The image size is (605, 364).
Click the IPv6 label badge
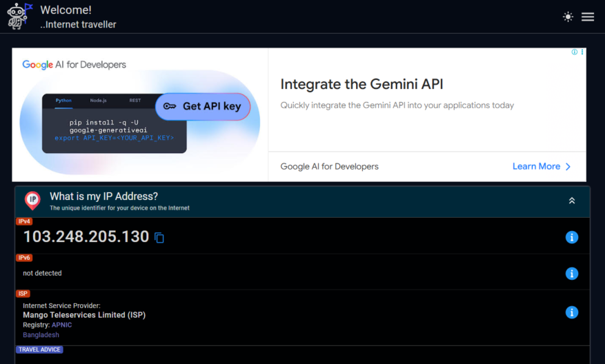click(x=24, y=258)
